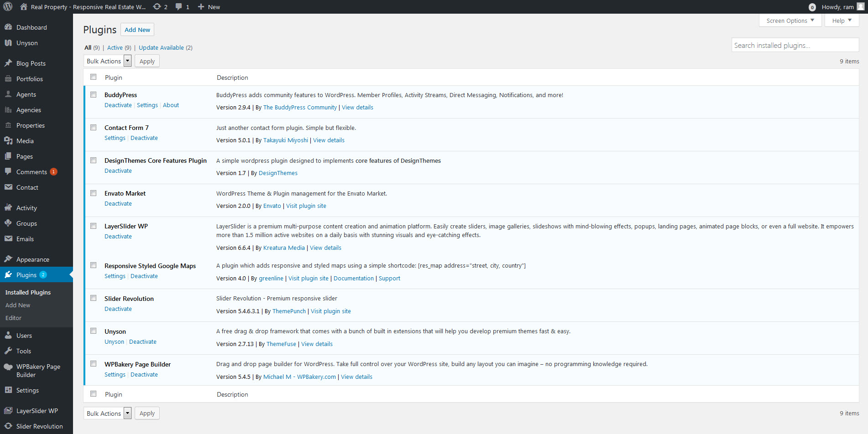
Task: Select the Slider Revolution plugin checkbox
Action: coord(94,298)
